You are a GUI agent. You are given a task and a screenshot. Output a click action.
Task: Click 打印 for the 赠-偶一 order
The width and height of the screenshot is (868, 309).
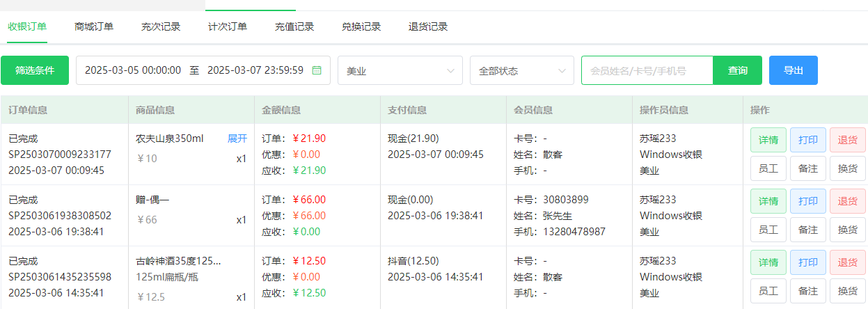(x=808, y=201)
